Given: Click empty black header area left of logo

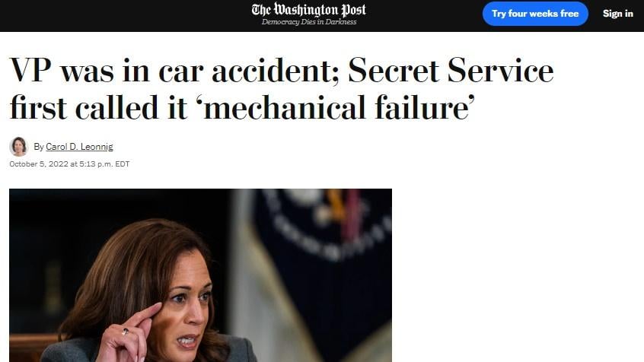Looking at the screenshot, I should 114,15.
